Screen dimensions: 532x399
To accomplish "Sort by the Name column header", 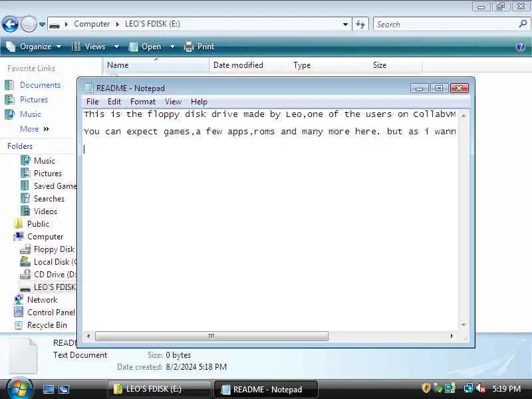I will 156,65.
